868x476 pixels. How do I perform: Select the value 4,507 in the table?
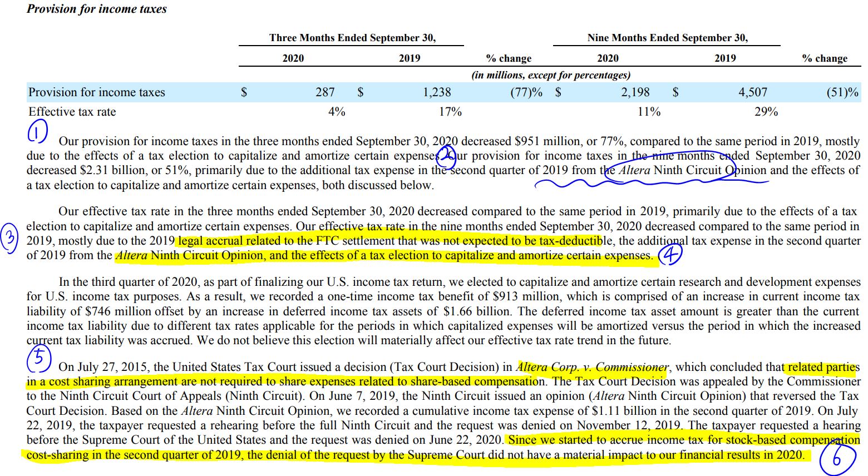pyautogui.click(x=753, y=92)
